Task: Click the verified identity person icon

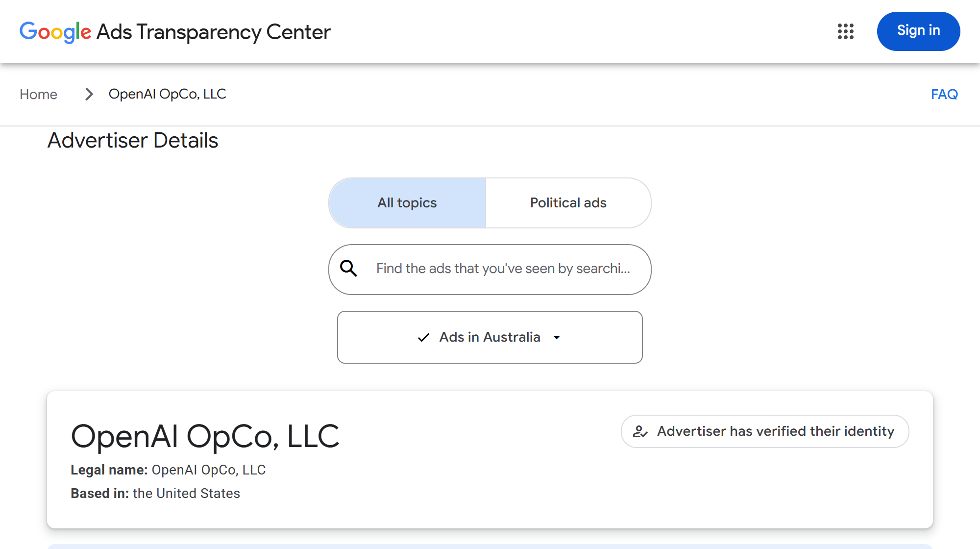Action: (x=640, y=432)
